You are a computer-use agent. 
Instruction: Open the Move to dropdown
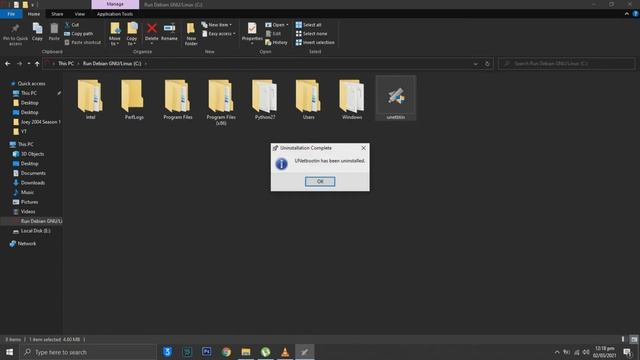115,34
